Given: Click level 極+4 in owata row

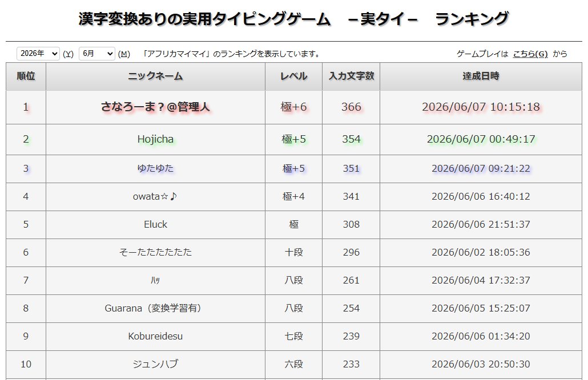Looking at the screenshot, I should [293, 196].
